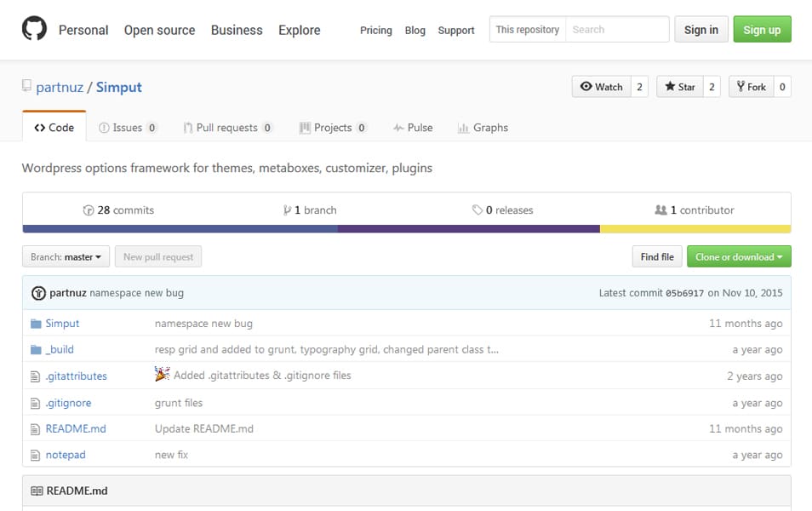
Task: Open the README.md file link
Action: point(76,428)
